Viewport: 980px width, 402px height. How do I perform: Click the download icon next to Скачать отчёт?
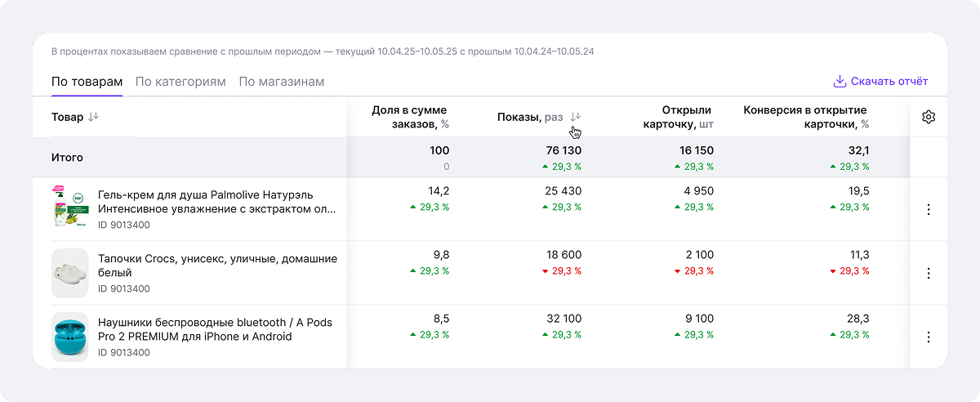(839, 81)
